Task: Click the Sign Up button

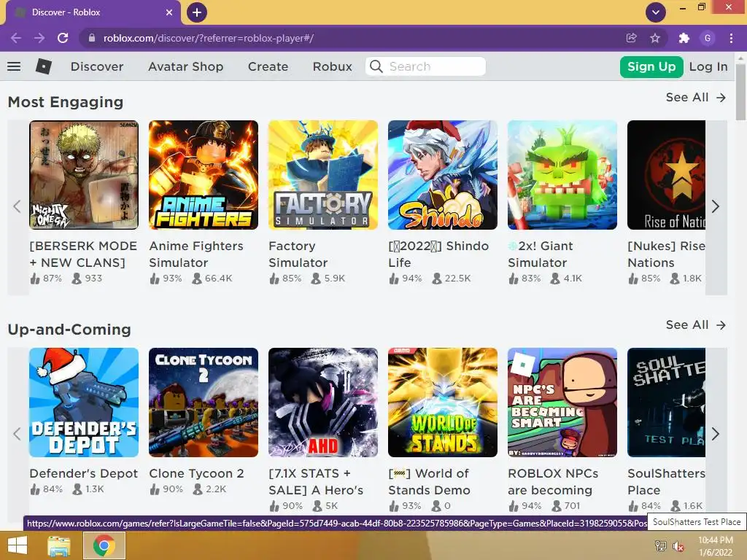Action: tap(651, 66)
